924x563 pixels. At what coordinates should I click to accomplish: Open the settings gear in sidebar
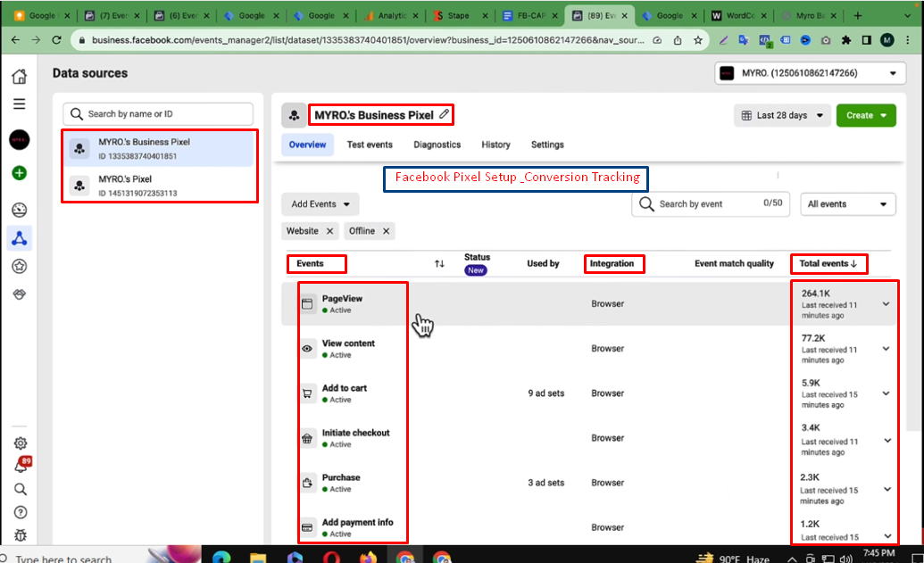pos(20,443)
